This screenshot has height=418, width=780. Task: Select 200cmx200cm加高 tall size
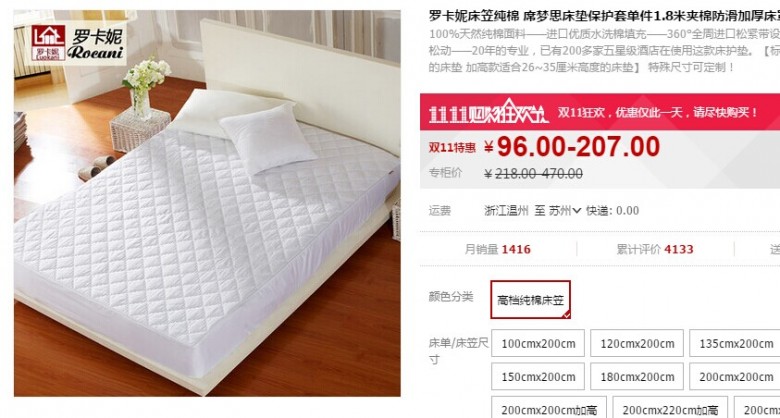(549, 408)
